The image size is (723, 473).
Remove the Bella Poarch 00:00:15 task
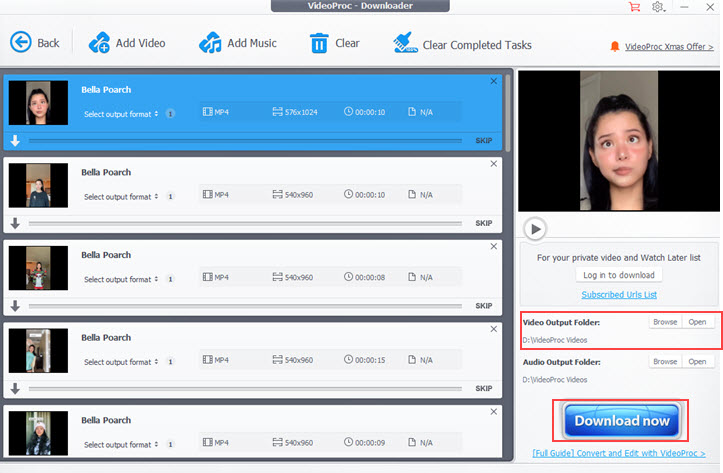[x=494, y=329]
